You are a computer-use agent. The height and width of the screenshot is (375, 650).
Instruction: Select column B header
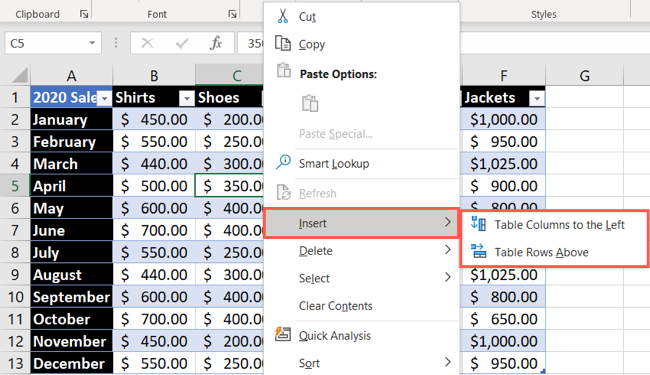154,75
